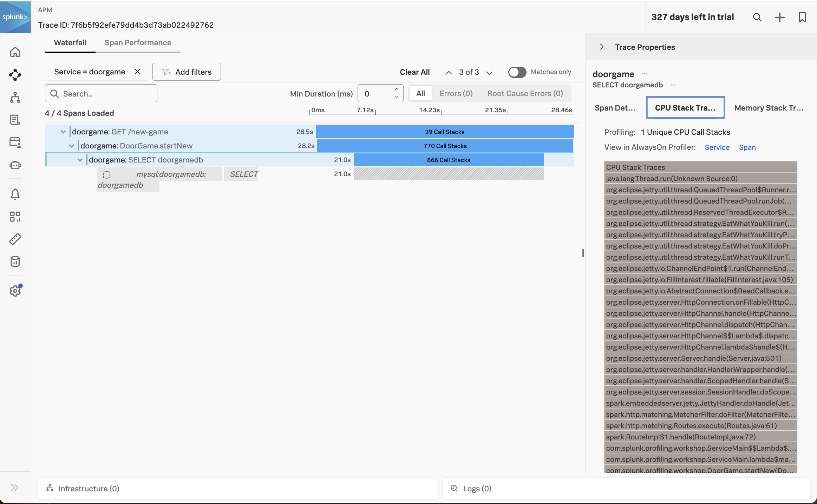
Task: Select the APM service map icon
Action: pos(15,75)
